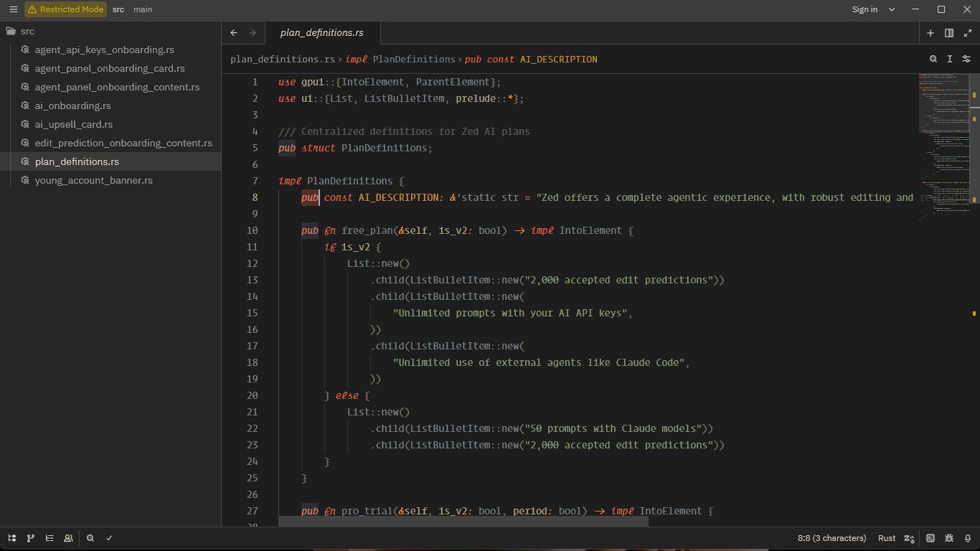Toggle the terminal panel icon
Viewport: 980px width, 551px height.
pos(930,538)
